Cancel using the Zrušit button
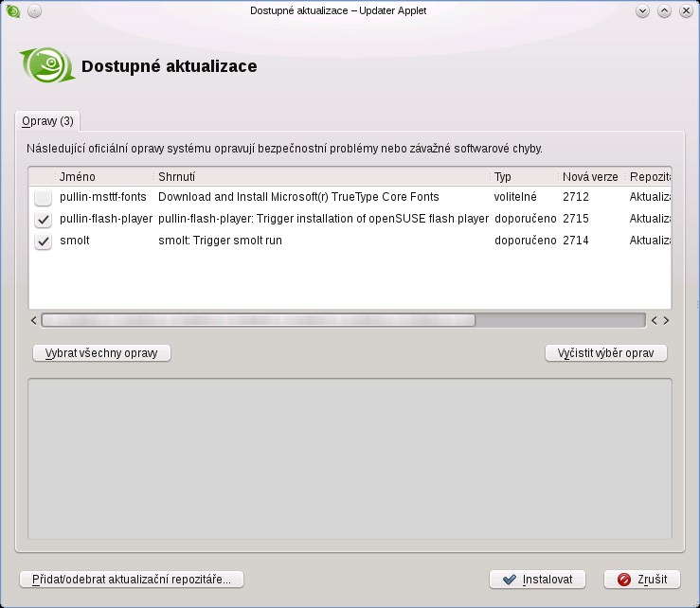This screenshot has height=608, width=700. (x=642, y=579)
